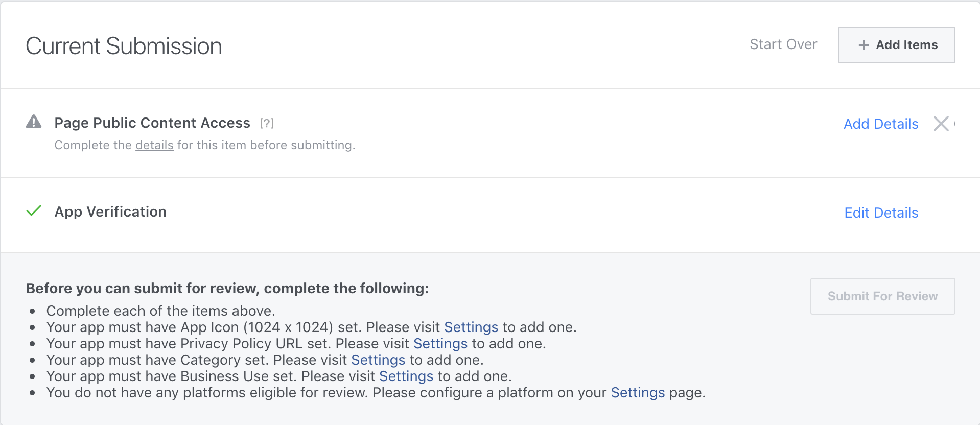Open Settings link for Category requirement
The image size is (980, 425).
click(378, 360)
